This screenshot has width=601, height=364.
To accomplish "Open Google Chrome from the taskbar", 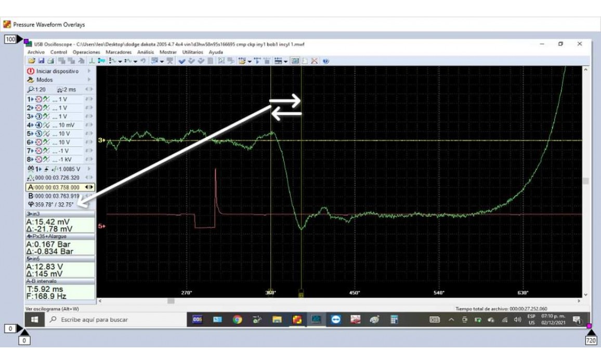I will pos(237,319).
